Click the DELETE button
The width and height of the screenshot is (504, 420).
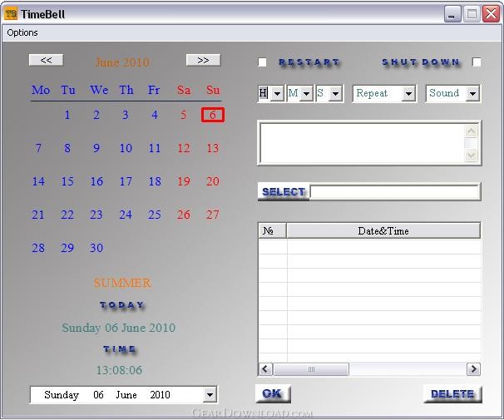[x=452, y=393]
